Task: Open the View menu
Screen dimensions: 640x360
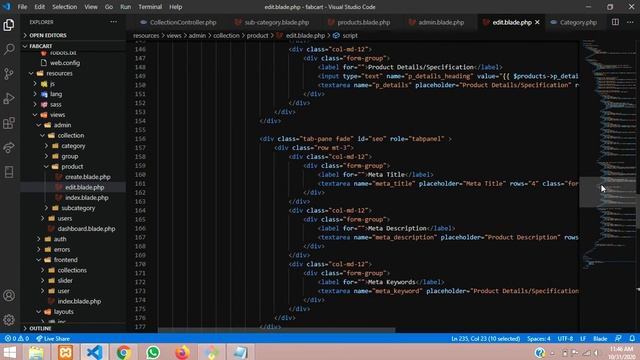Action: [91, 7]
